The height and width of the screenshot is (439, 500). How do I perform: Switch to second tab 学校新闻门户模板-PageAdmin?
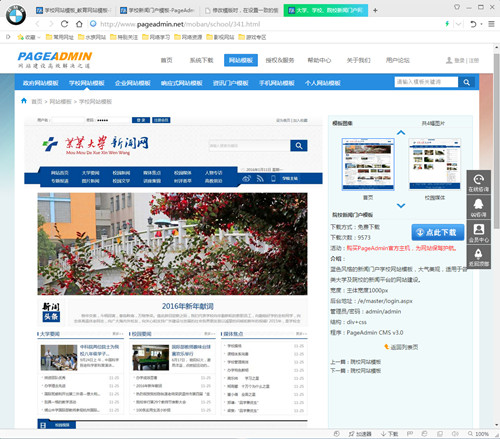[x=158, y=10]
